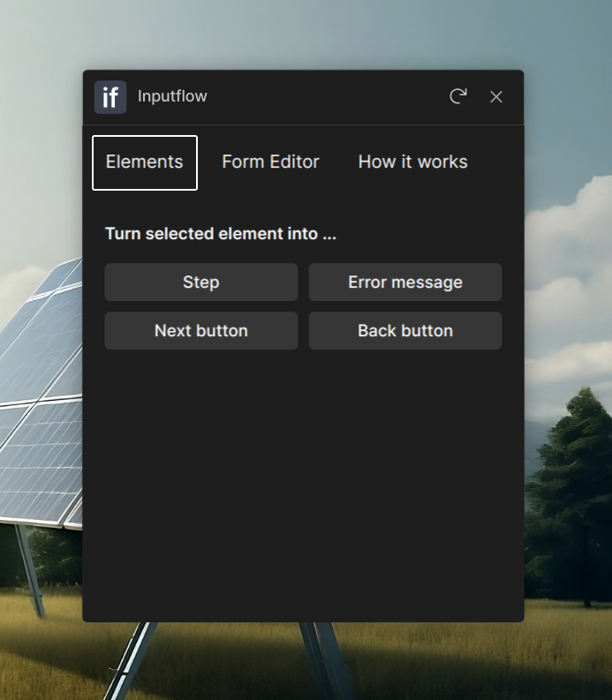The width and height of the screenshot is (612, 700).
Task: Switch to the Elements tab
Action: (x=145, y=162)
